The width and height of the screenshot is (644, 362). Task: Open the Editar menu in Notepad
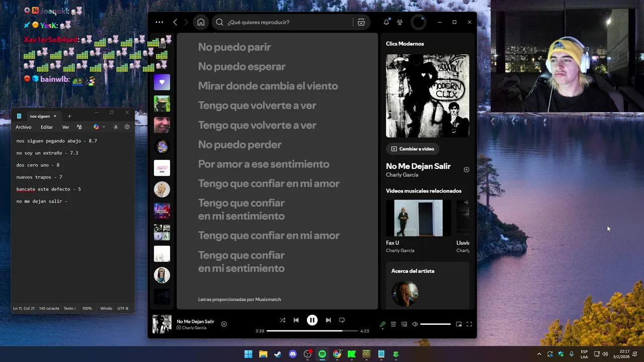[x=47, y=127]
